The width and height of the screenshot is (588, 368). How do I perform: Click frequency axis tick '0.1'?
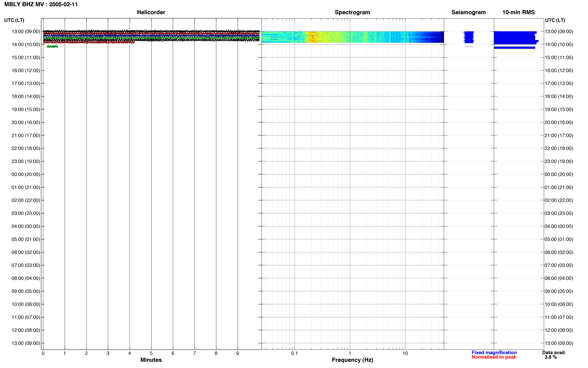click(x=295, y=353)
